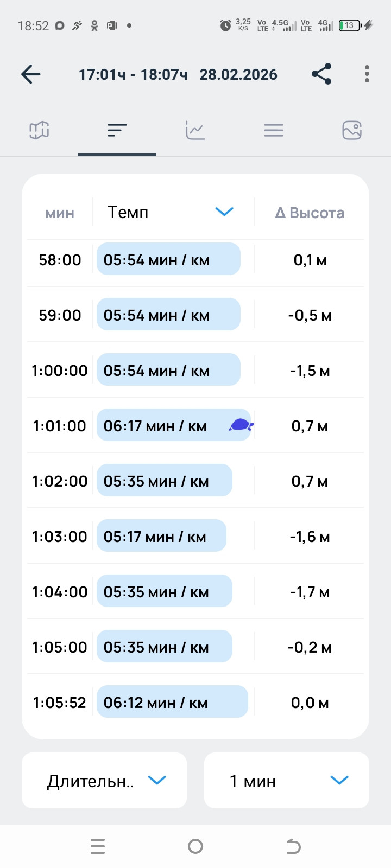Tap the turtle slowest-split icon
The width and height of the screenshot is (391, 868).
(241, 425)
